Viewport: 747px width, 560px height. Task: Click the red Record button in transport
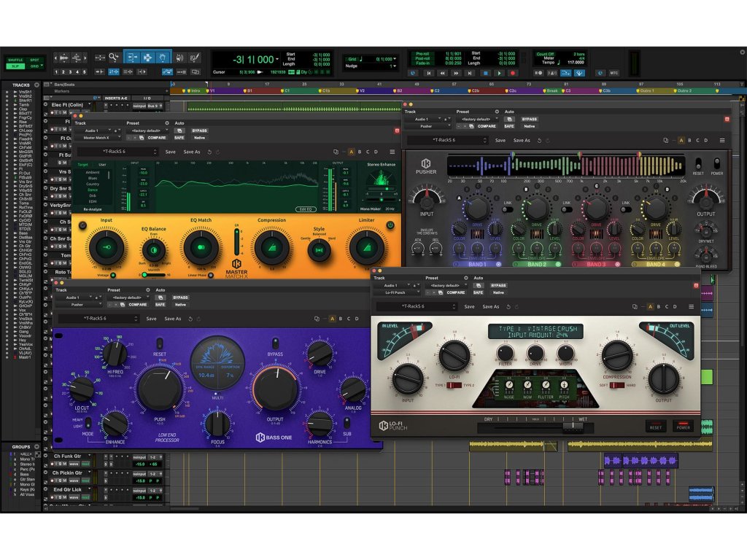pos(513,74)
